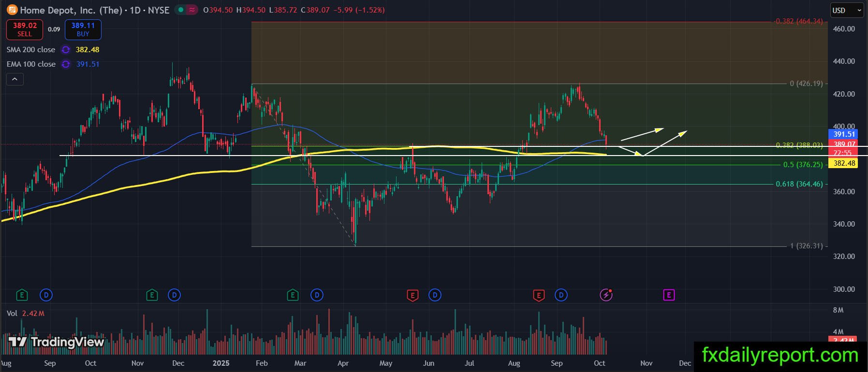Open the dividend marker for June 2025
The height and width of the screenshot is (372, 868).
click(x=435, y=295)
